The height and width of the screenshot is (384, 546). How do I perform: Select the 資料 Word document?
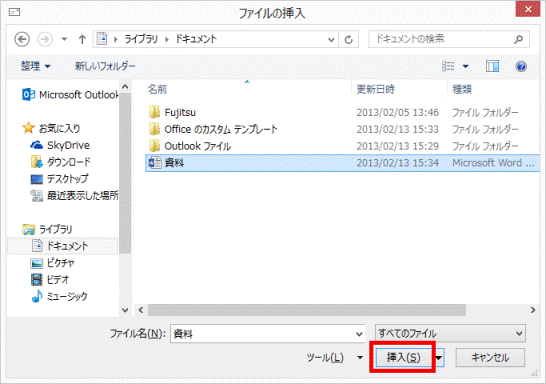click(342, 163)
